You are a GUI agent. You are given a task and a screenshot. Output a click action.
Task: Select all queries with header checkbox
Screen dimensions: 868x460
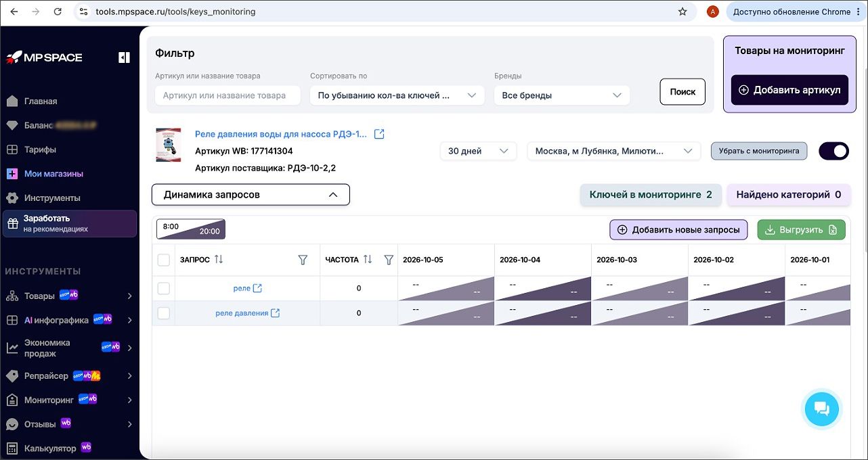coord(163,260)
